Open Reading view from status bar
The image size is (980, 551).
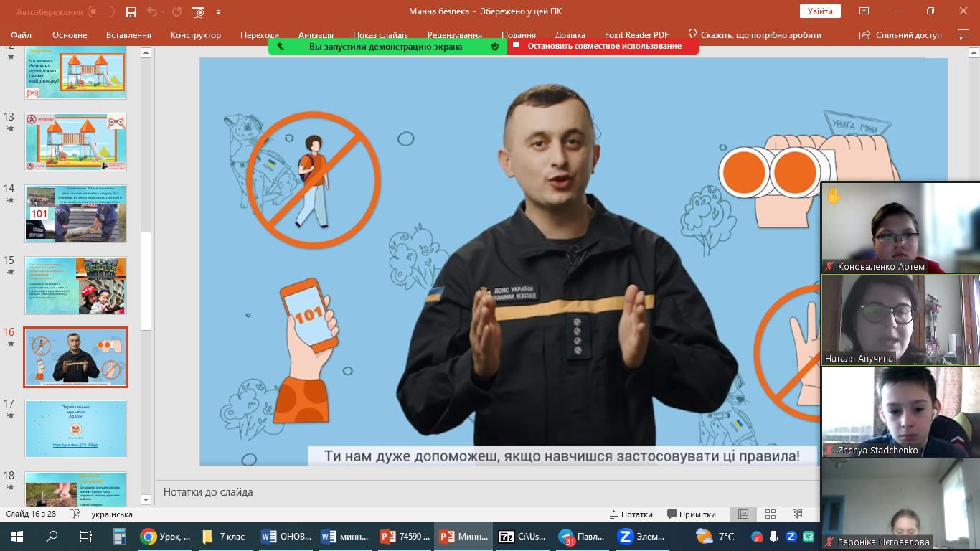pos(797,514)
